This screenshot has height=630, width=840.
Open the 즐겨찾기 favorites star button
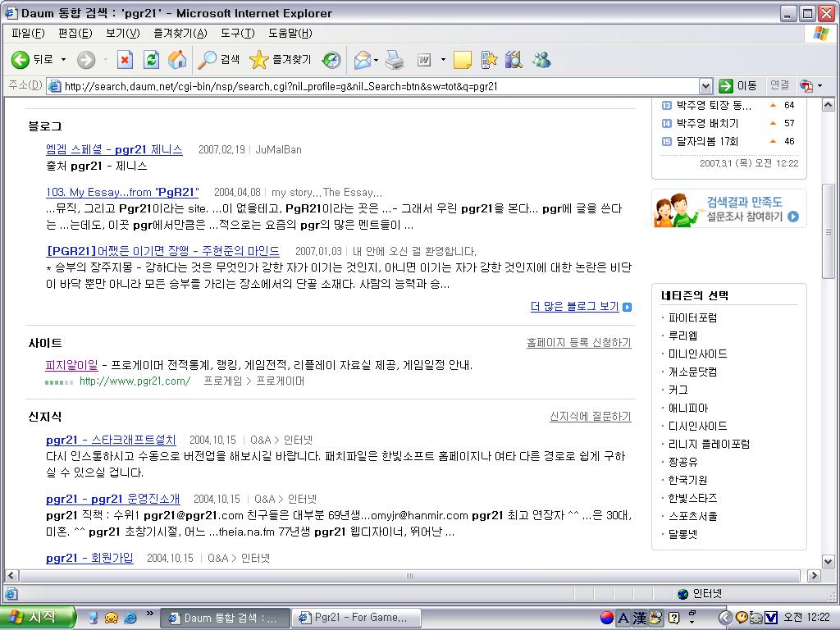[x=281, y=59]
